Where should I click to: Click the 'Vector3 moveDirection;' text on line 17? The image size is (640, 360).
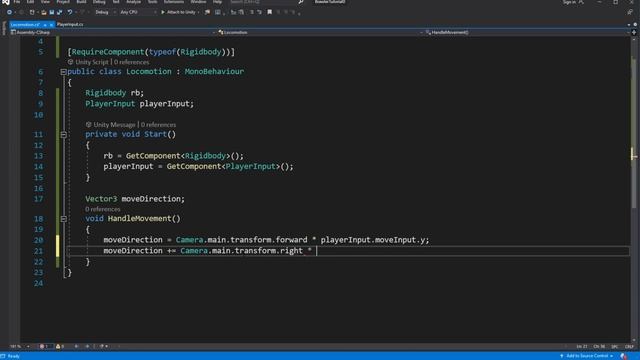(x=135, y=199)
